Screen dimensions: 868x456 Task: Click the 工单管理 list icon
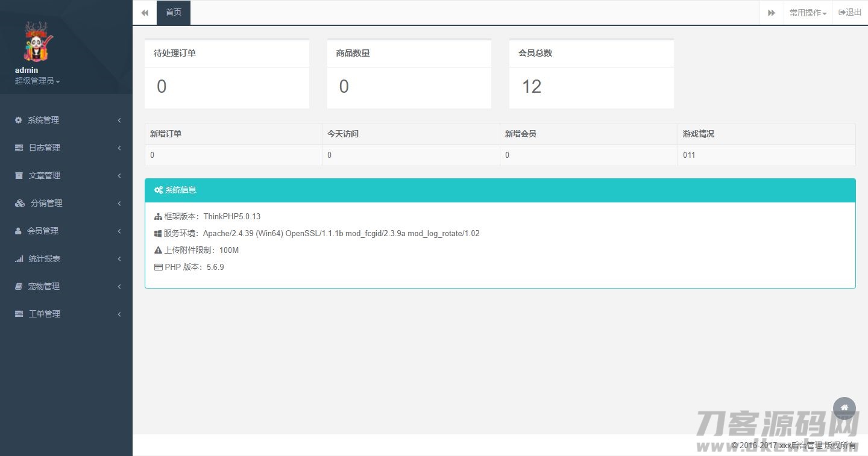pos(19,314)
